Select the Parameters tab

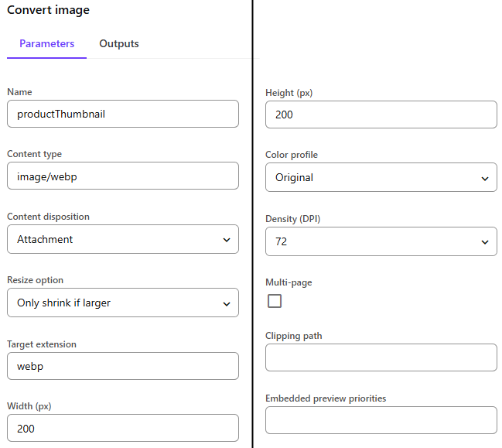[x=46, y=44]
